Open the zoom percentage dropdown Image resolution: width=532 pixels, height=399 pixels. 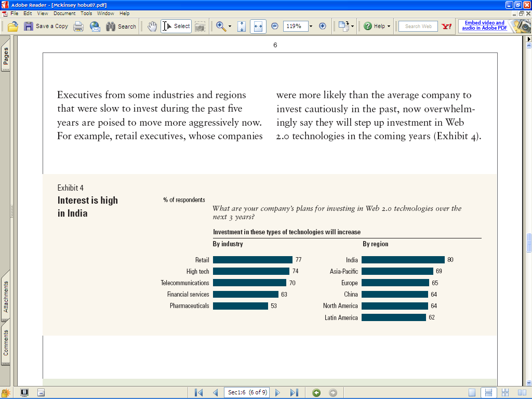(x=311, y=26)
